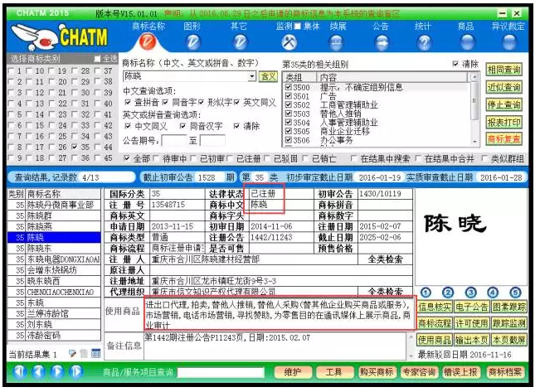This screenshot has height=392, width=540.
Task: Select numbered circle 3 under the trademark image
Action: pyautogui.click(x=470, y=293)
